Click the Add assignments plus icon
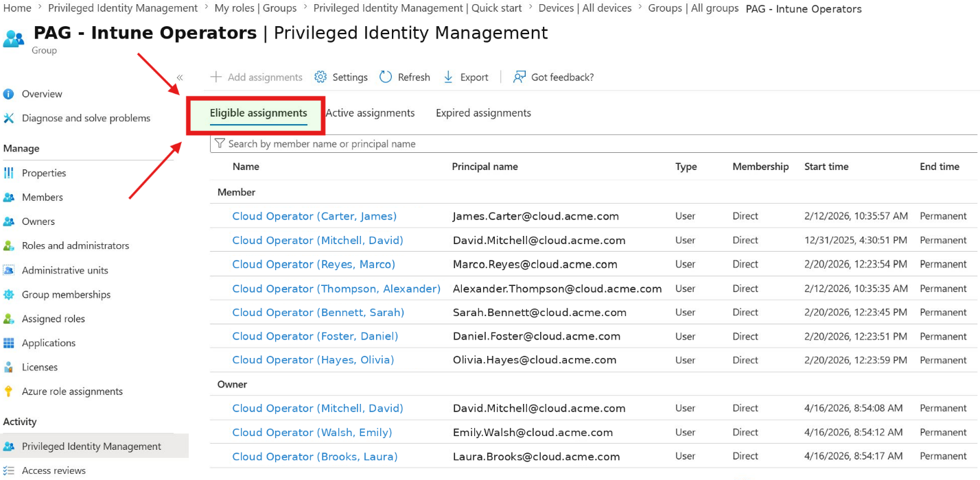 coord(216,77)
